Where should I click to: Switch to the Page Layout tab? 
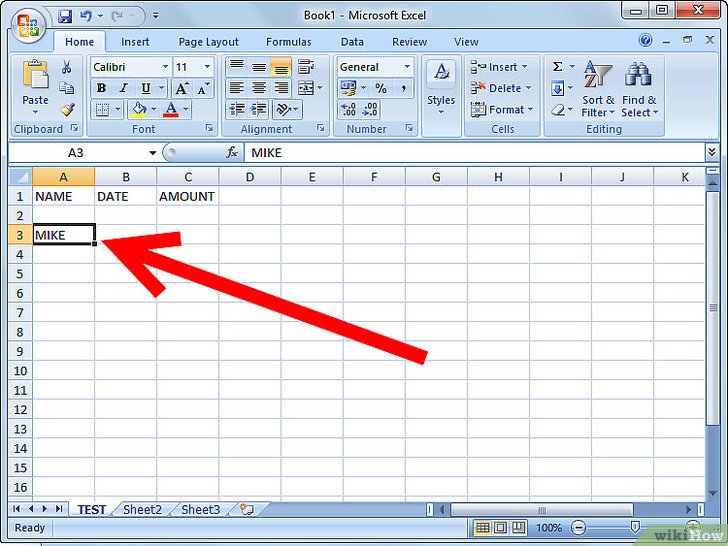click(208, 42)
